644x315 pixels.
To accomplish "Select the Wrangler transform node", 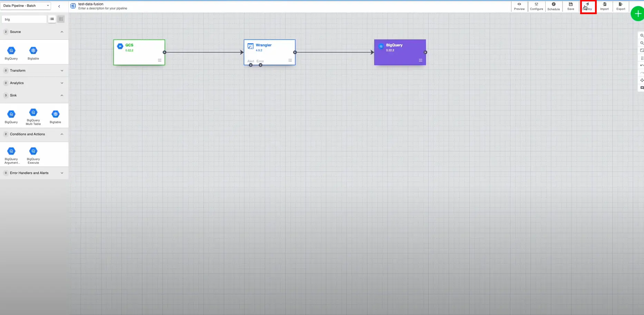I will pos(270,52).
